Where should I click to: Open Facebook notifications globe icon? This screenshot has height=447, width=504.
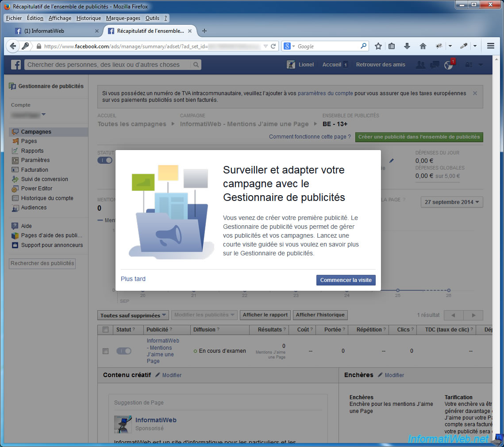point(449,65)
